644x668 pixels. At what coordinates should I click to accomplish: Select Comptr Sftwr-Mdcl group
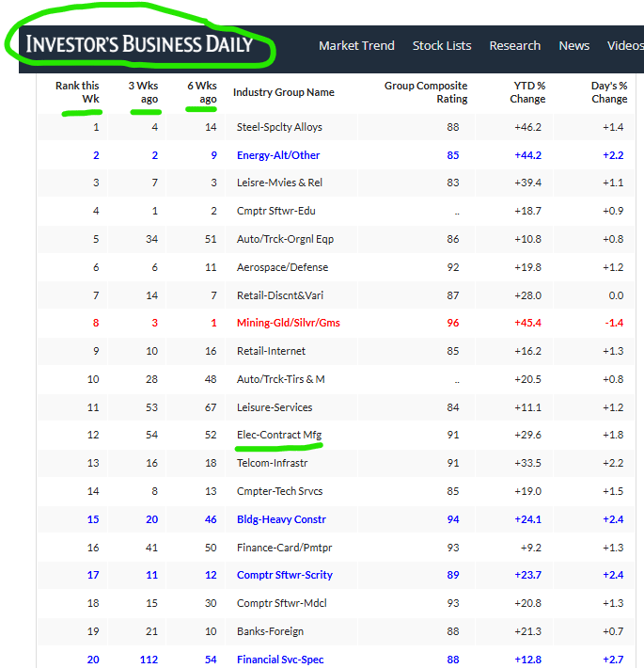[282, 603]
